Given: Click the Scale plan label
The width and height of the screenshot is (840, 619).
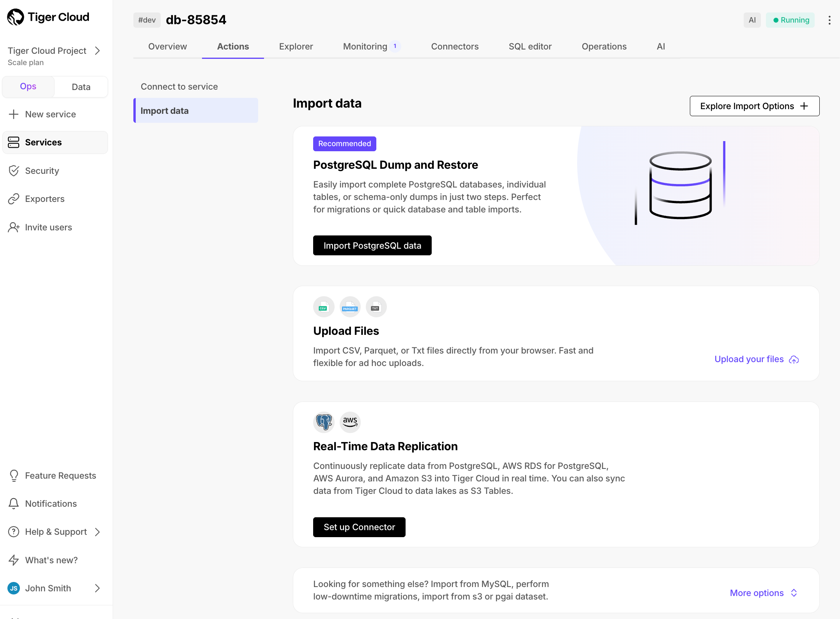Looking at the screenshot, I should [x=26, y=62].
